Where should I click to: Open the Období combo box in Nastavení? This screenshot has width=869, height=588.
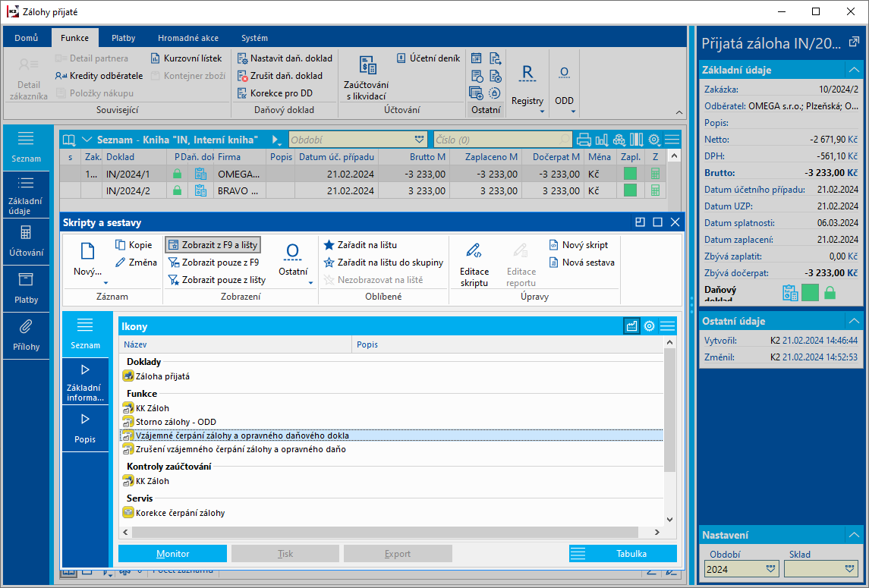[772, 568]
